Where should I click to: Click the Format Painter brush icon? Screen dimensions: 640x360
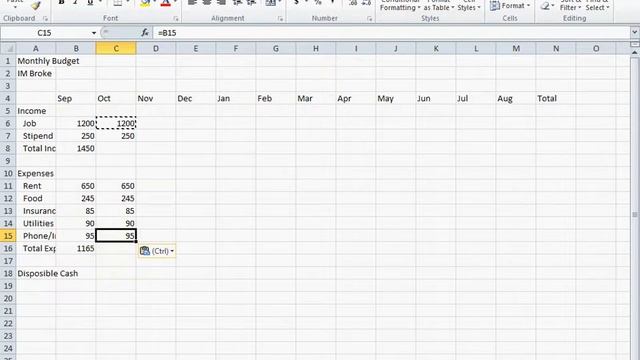point(36,5)
